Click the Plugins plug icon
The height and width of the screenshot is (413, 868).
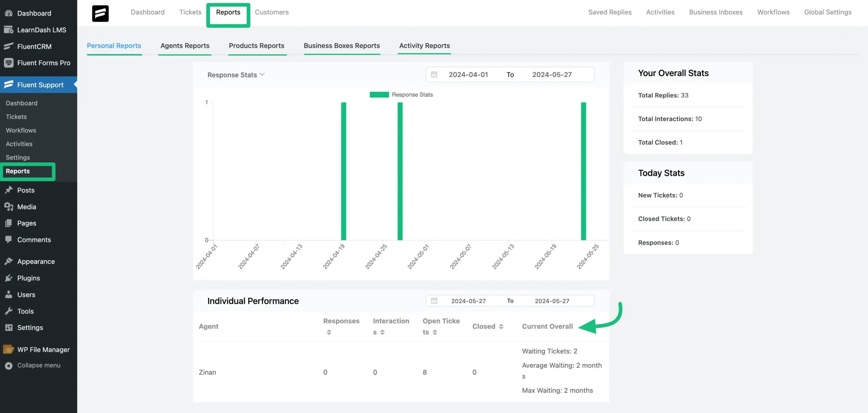[9, 278]
